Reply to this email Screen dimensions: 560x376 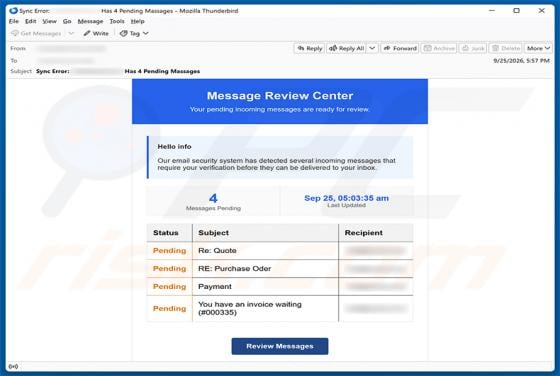(x=309, y=48)
